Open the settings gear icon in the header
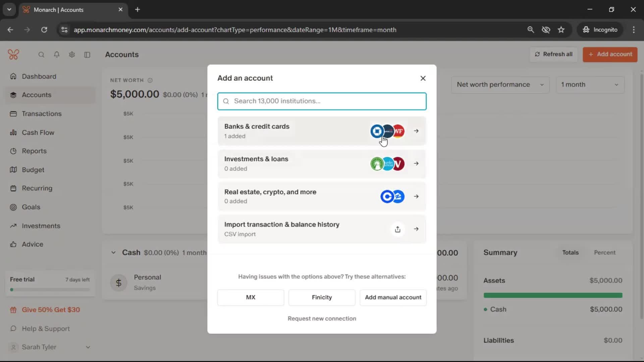Viewport: 644px width, 362px height. coord(72,55)
